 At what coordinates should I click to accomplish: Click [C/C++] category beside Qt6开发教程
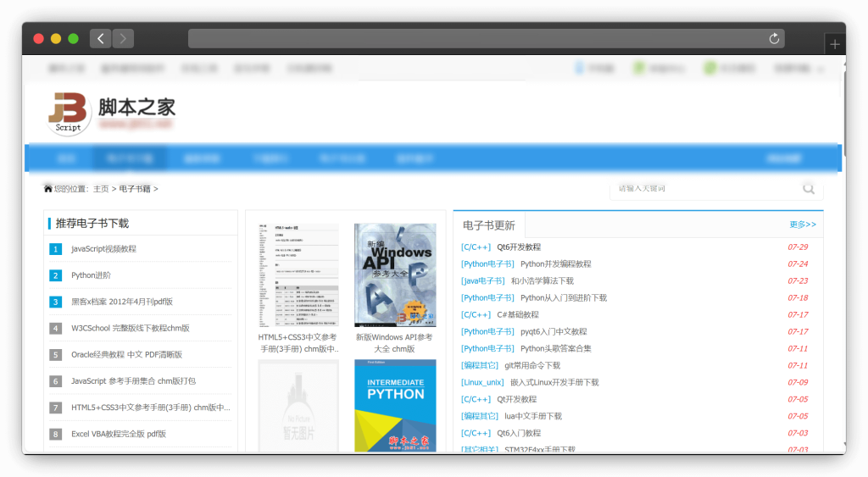(x=476, y=247)
